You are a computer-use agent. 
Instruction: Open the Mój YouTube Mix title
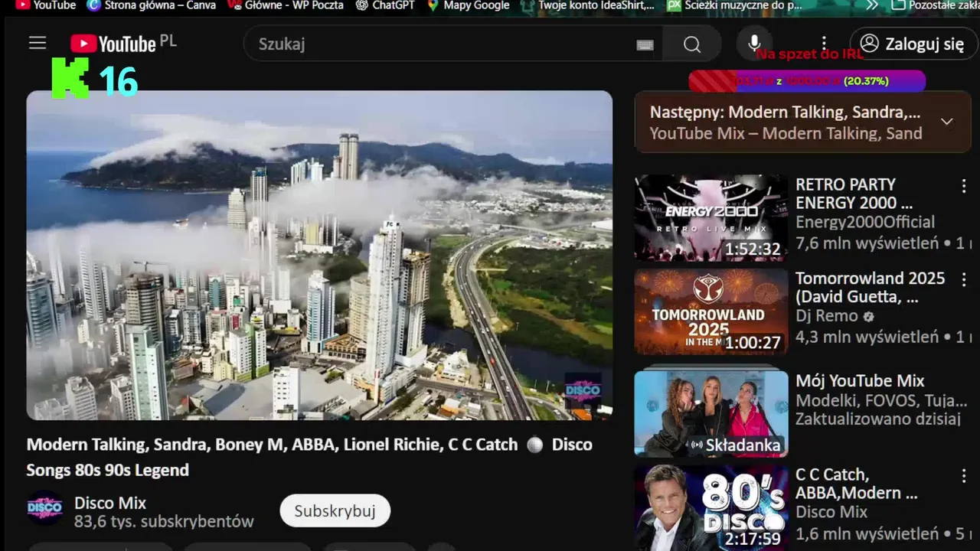[860, 380]
